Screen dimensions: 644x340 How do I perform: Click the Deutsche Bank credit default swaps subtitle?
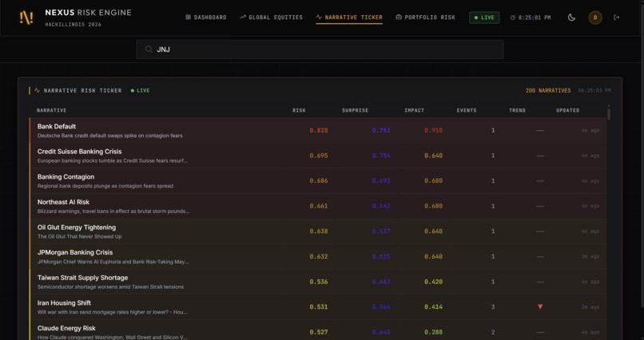click(x=110, y=136)
